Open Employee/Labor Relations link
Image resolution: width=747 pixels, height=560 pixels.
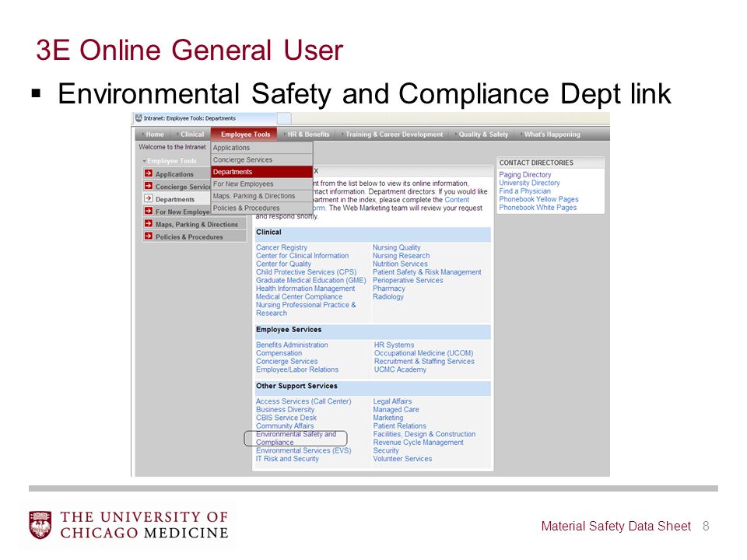coord(296,369)
